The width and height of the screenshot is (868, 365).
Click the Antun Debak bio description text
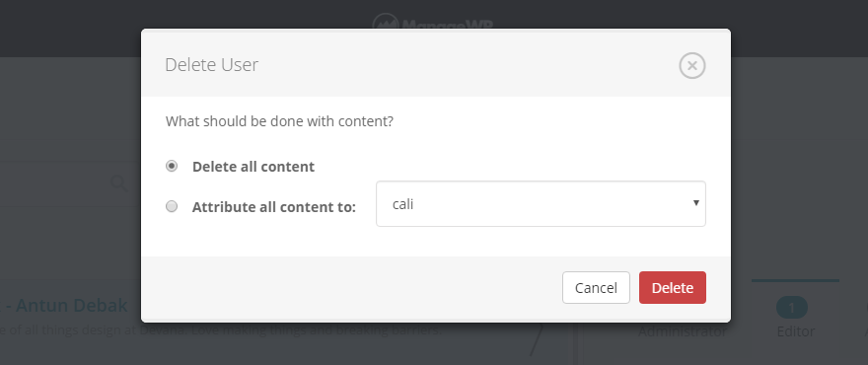click(x=221, y=330)
